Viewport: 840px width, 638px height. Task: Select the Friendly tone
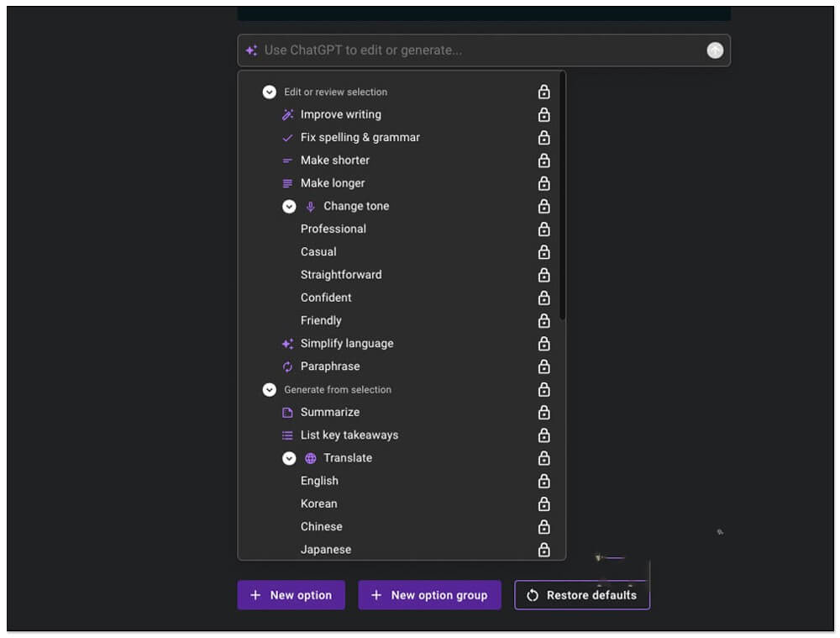pos(321,320)
